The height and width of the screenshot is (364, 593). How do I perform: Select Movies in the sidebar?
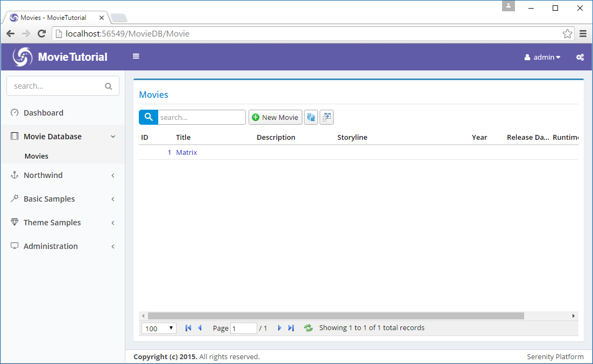(x=37, y=156)
